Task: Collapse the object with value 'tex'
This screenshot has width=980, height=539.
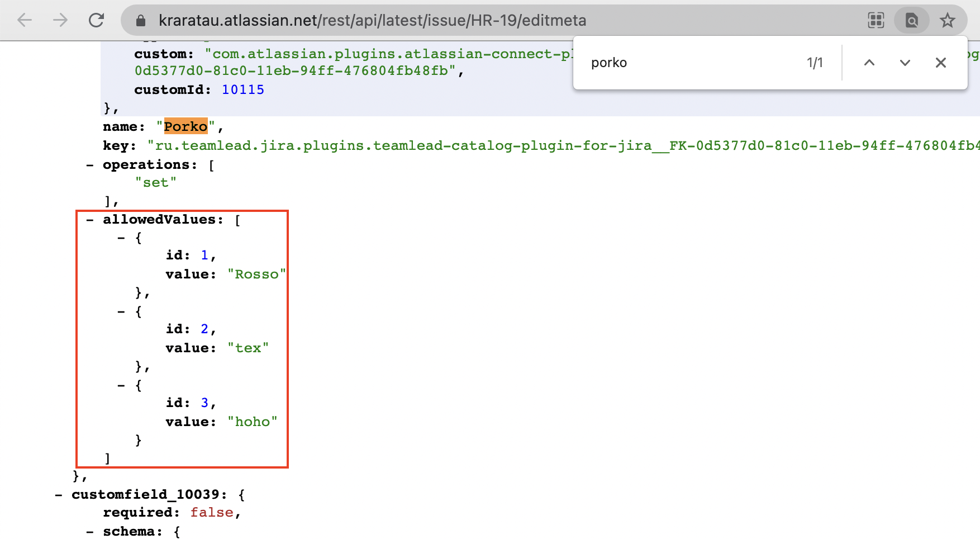Action: [121, 312]
